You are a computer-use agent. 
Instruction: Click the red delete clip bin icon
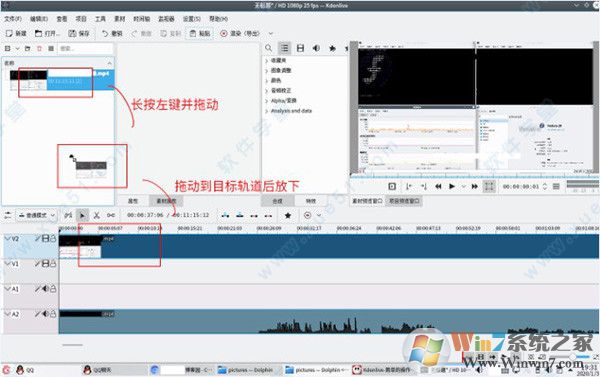click(39, 48)
